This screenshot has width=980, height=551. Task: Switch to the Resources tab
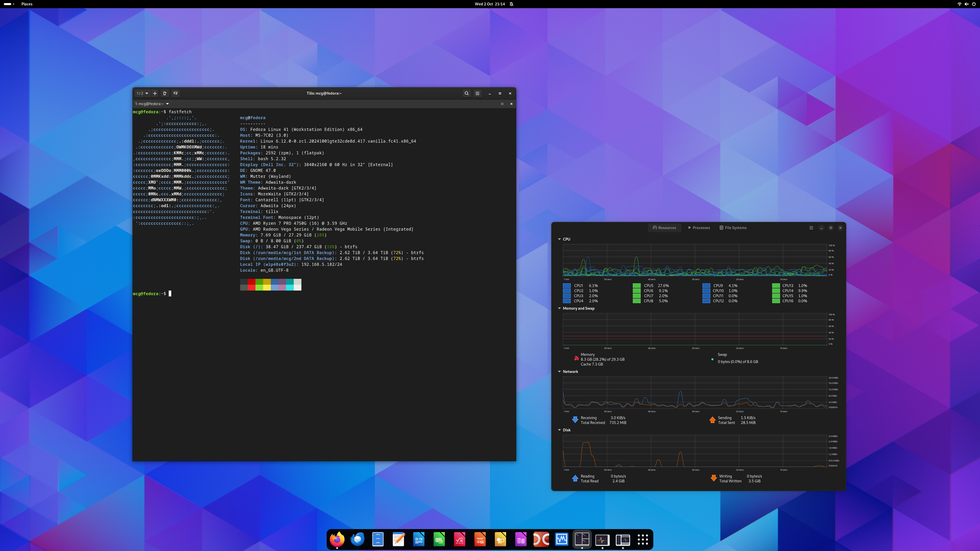tap(664, 228)
